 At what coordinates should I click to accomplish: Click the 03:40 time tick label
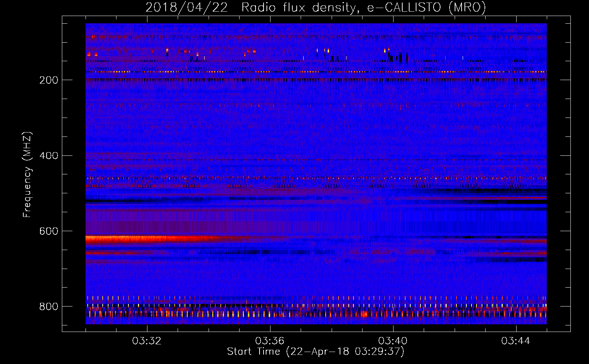coord(393,341)
